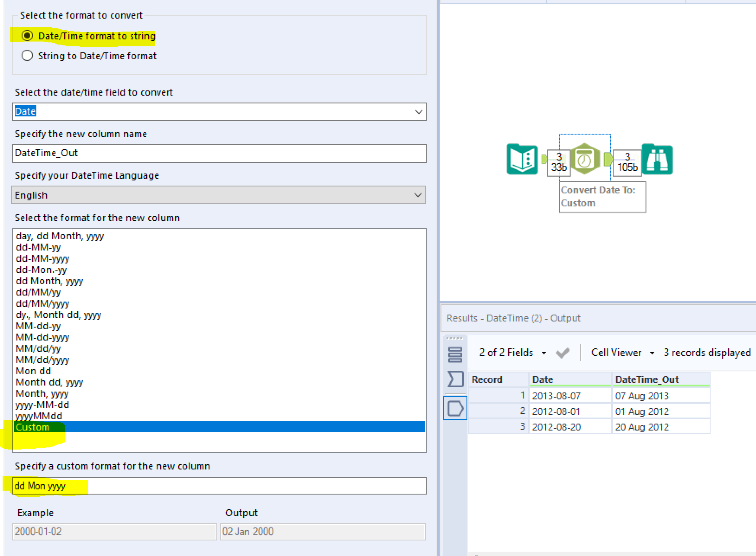Viewport: 756px width, 556px height.
Task: Select the dd Month, yyyy format option
Action: [x=49, y=281]
